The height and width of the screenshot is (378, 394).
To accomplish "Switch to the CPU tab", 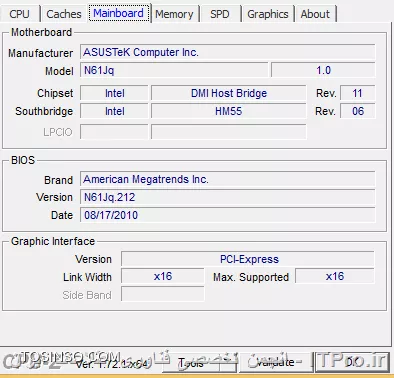I will pyautogui.click(x=19, y=14).
